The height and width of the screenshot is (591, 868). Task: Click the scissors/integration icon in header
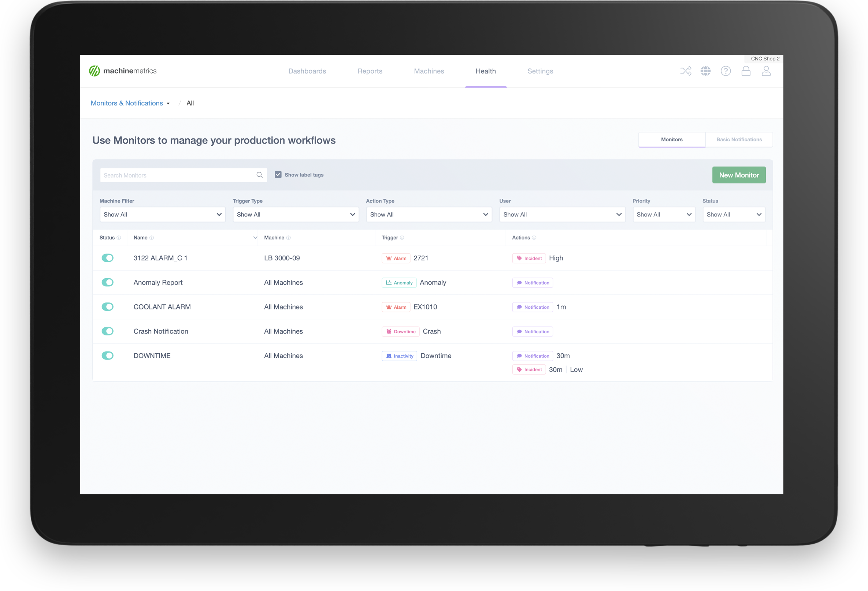pyautogui.click(x=686, y=71)
